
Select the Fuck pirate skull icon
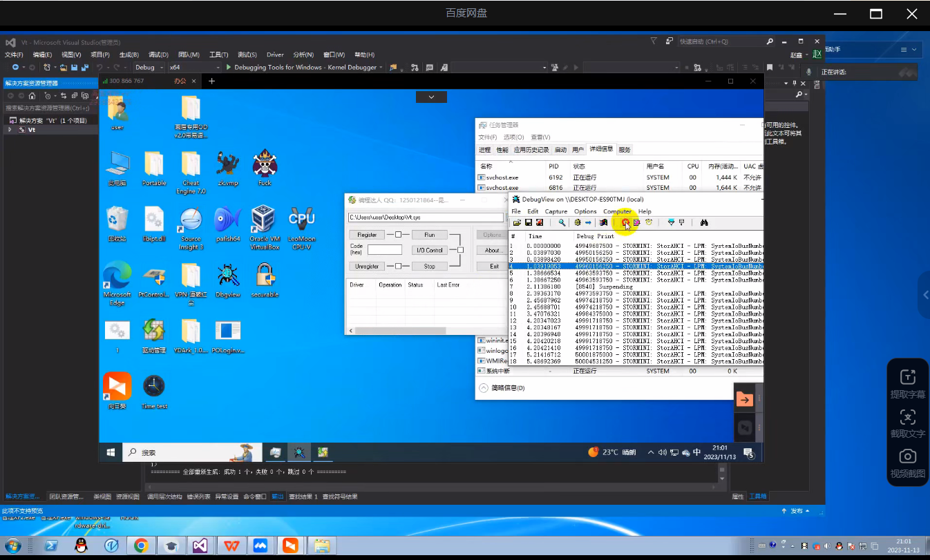(x=265, y=168)
